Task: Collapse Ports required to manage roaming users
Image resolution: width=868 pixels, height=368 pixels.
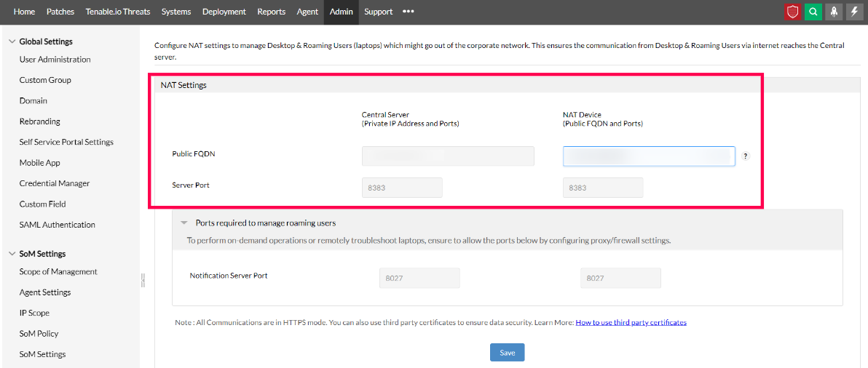Action: coord(185,223)
